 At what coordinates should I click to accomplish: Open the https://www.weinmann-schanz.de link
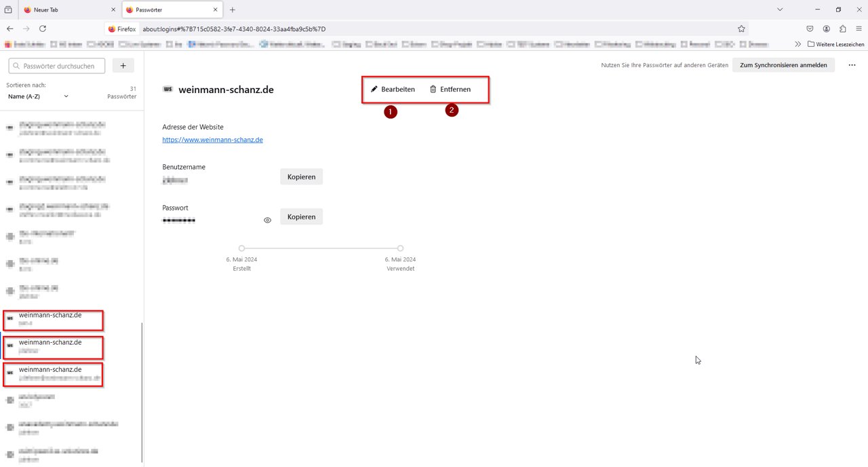(x=212, y=140)
